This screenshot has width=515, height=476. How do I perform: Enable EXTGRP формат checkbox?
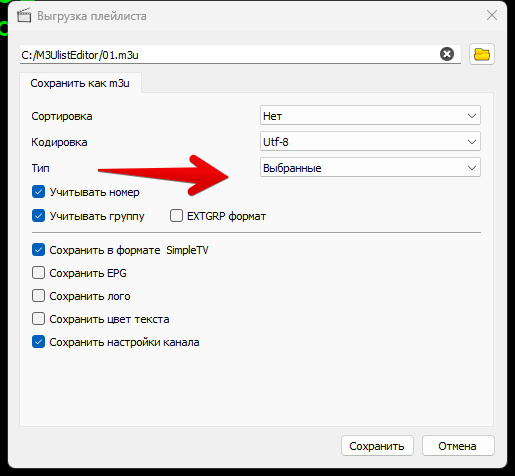[x=176, y=216]
